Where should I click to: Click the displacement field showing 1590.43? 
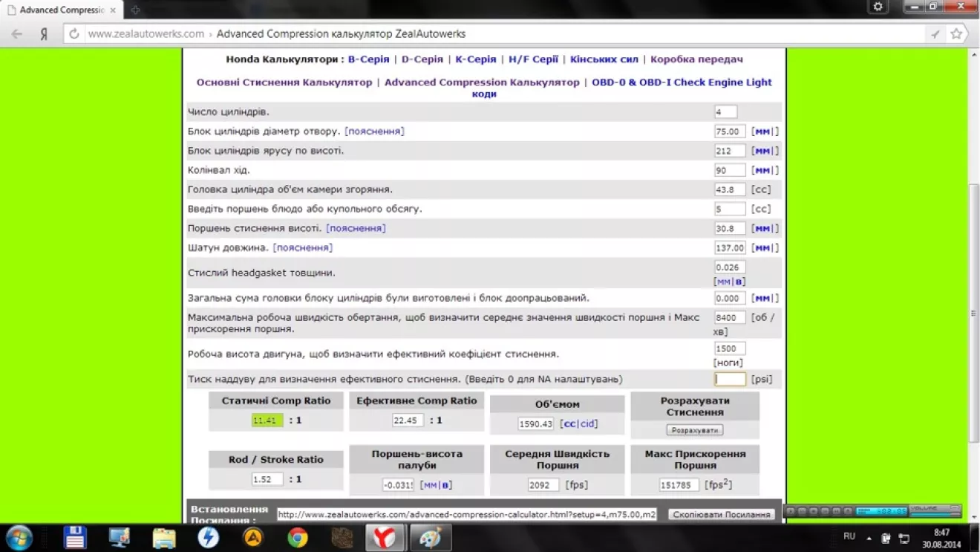pyautogui.click(x=536, y=424)
